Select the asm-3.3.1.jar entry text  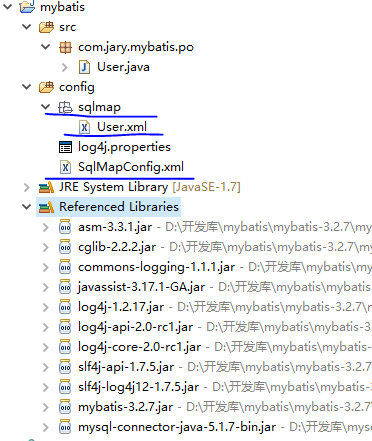pos(115,227)
